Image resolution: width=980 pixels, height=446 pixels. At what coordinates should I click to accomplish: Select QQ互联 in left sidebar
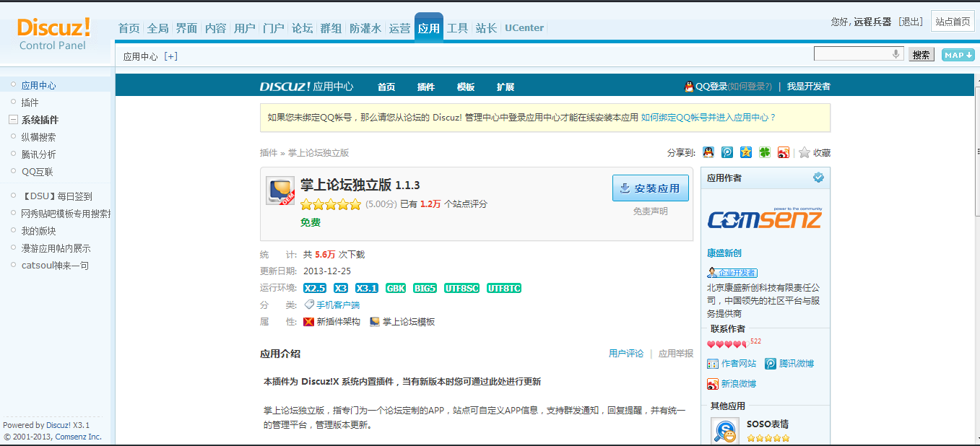(37, 172)
